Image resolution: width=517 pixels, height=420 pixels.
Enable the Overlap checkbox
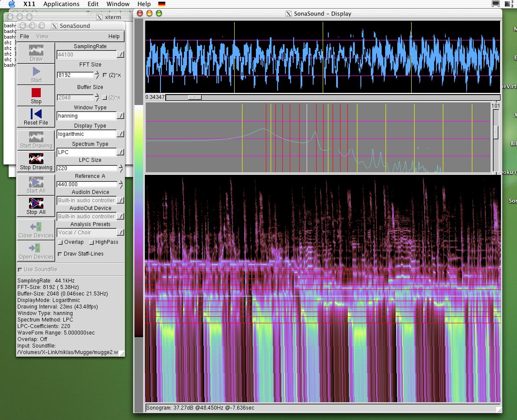[61, 243]
